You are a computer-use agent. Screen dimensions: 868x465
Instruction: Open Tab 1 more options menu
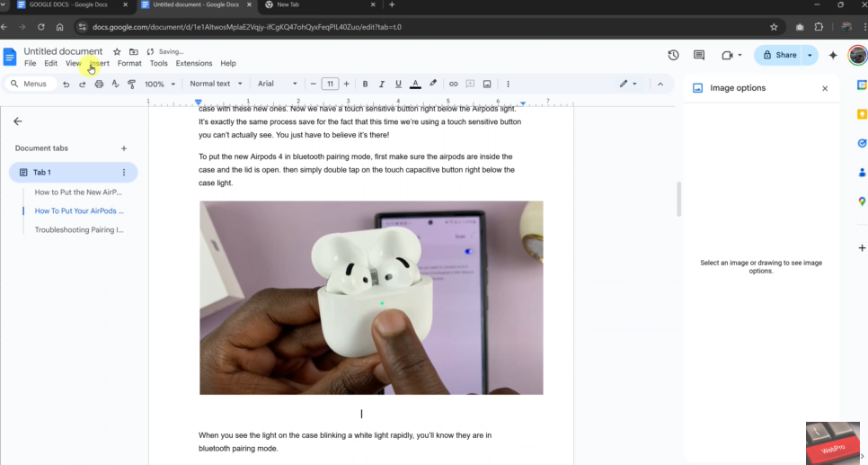click(124, 173)
